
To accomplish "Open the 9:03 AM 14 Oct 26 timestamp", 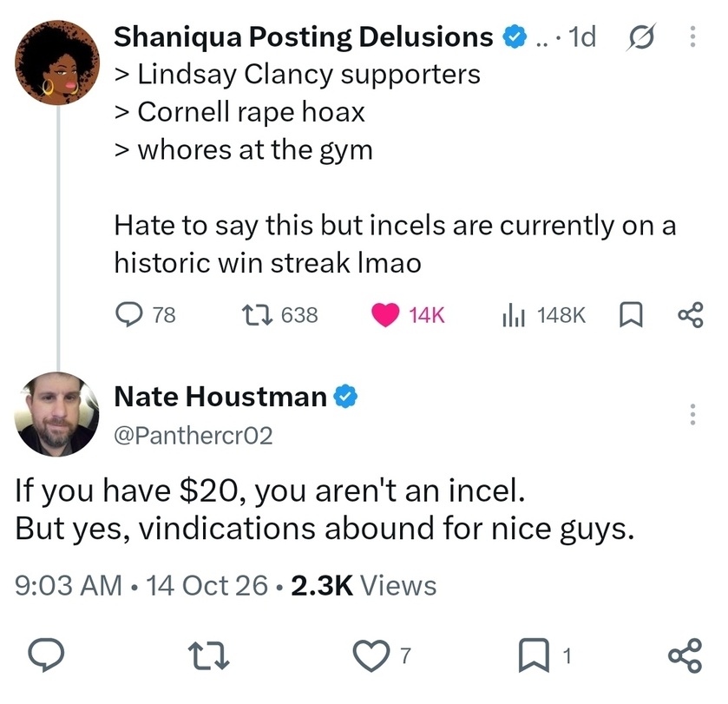I will [141, 585].
